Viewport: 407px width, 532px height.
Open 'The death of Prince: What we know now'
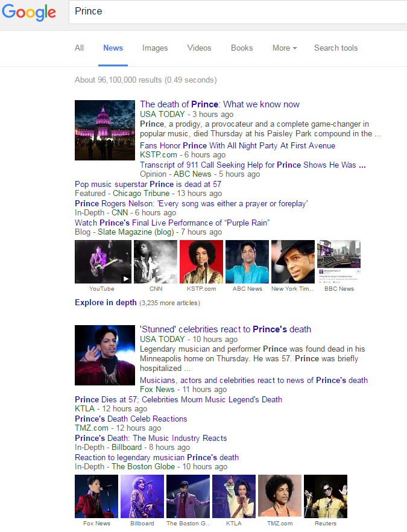219,104
